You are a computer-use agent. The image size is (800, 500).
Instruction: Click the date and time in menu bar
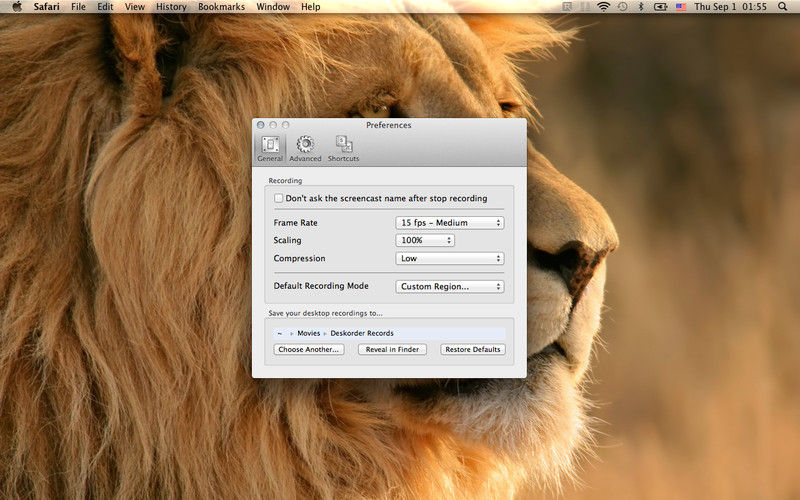730,7
